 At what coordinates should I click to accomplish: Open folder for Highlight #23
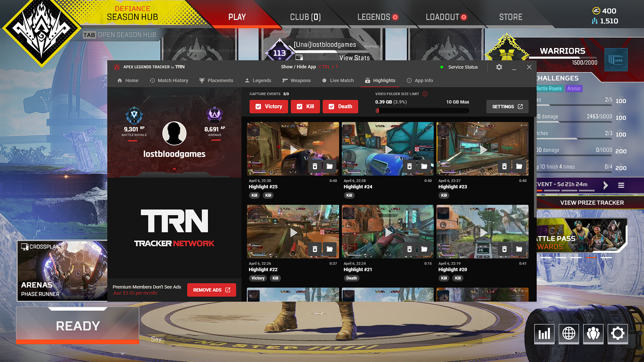[x=519, y=166]
